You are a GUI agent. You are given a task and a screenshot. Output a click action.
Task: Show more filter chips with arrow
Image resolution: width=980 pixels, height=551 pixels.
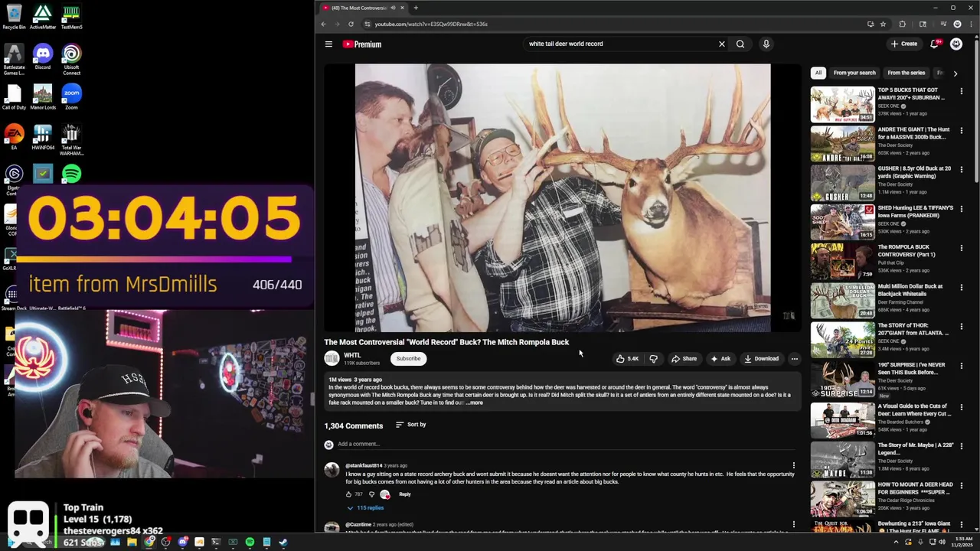(x=955, y=73)
